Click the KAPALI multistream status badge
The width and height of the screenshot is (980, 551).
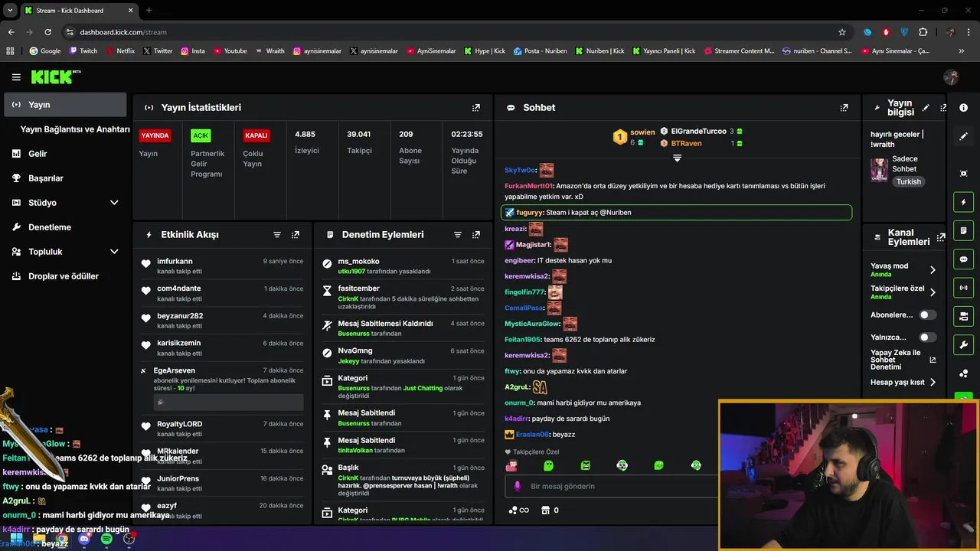pyautogui.click(x=256, y=135)
